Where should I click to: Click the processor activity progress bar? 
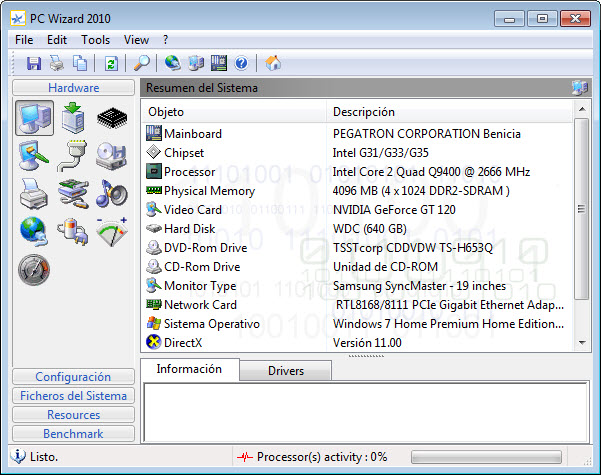point(486,457)
